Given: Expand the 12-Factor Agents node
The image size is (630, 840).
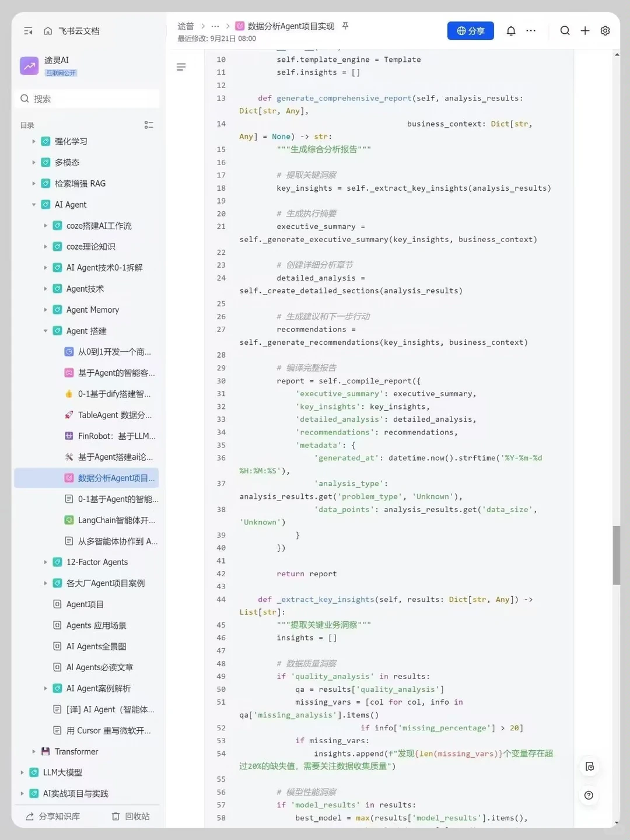Looking at the screenshot, I should click(x=45, y=562).
